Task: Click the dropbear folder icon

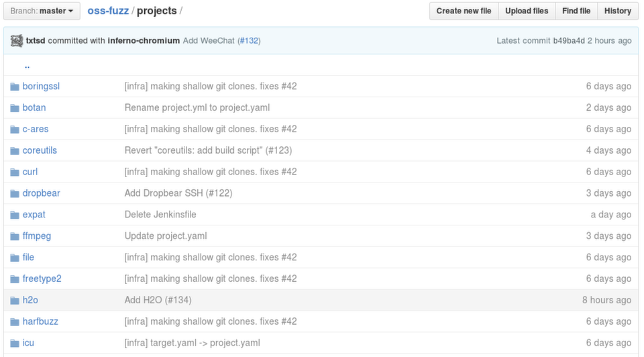Action: pyautogui.click(x=15, y=193)
